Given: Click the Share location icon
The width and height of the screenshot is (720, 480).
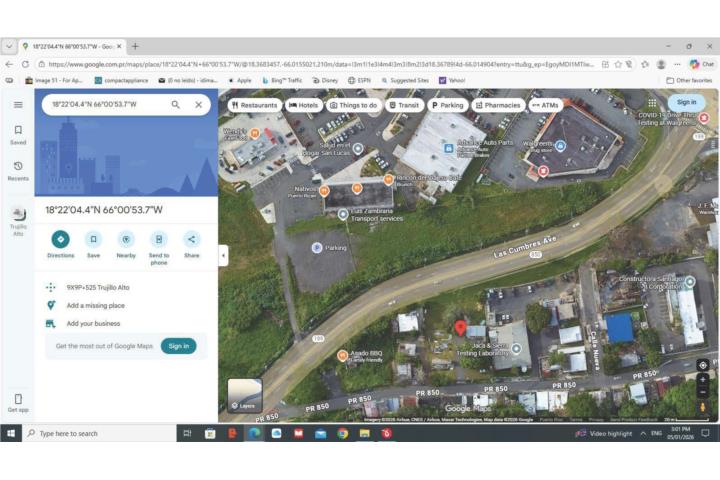Looking at the screenshot, I should 191,239.
